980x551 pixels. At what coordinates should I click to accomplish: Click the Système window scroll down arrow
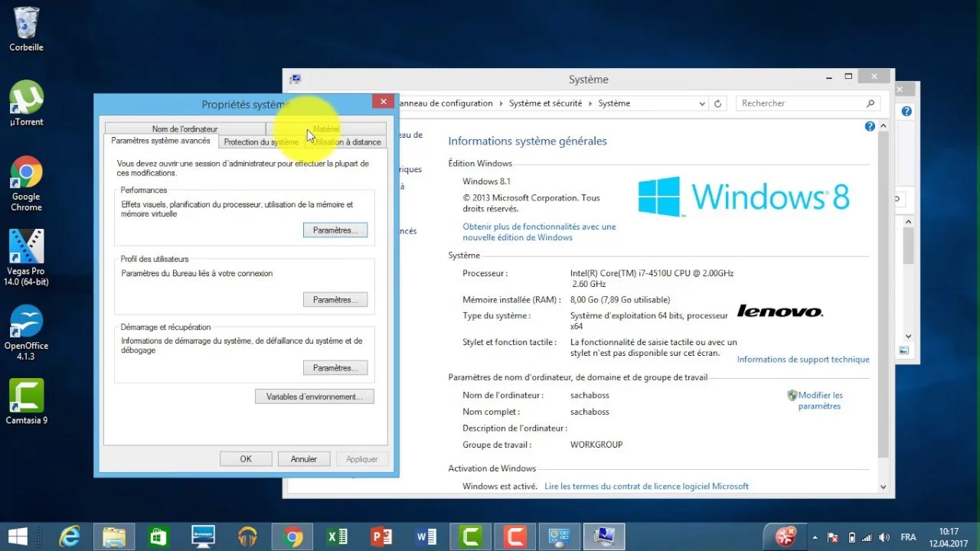[x=883, y=486]
